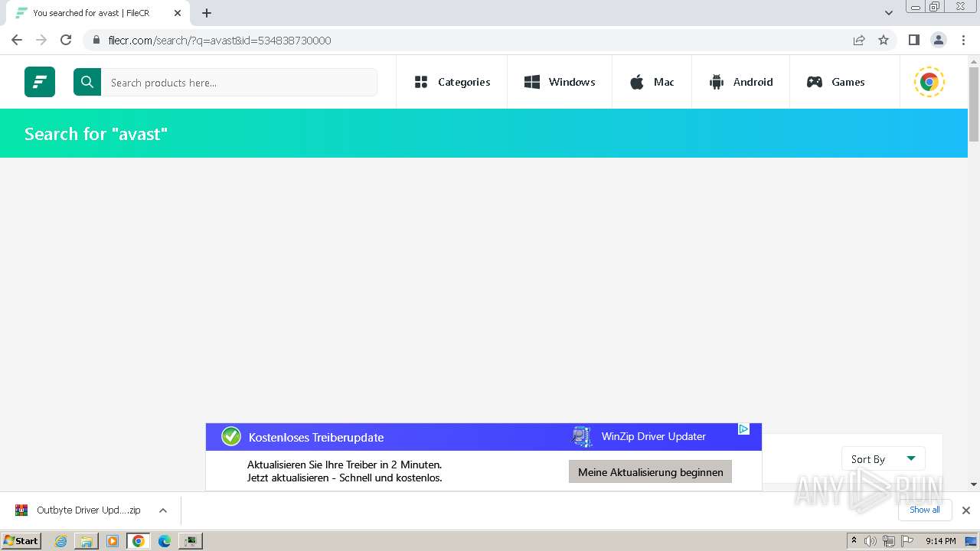
Task: Click the scrollbar down arrow
Action: coord(974,484)
